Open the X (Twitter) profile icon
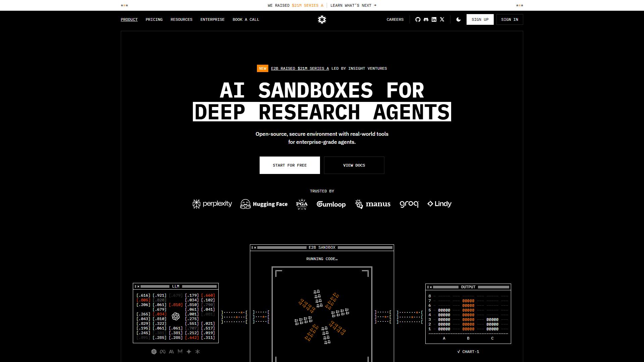 (x=442, y=19)
